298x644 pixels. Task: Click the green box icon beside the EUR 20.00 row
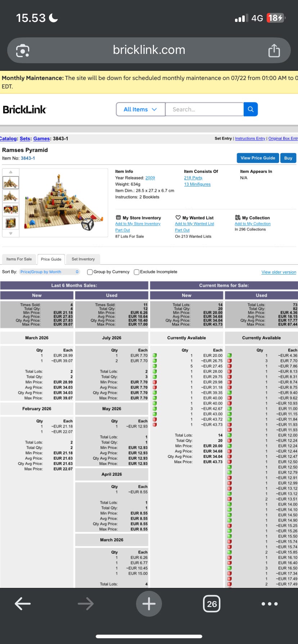coord(155,355)
